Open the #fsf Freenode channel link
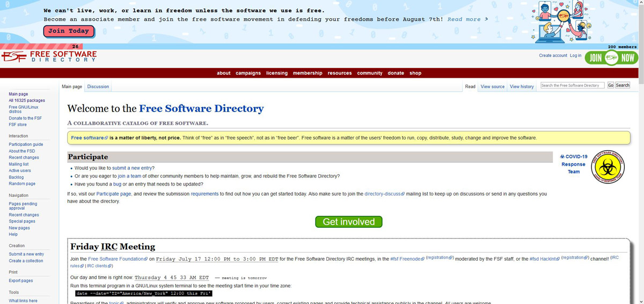The image size is (644, 304). pos(407,259)
